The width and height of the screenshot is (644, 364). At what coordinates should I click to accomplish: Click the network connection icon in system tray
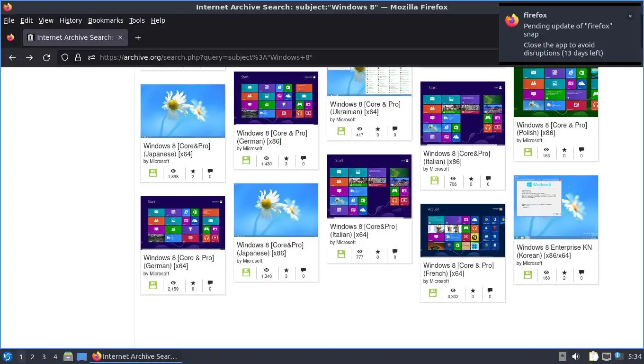click(607, 356)
